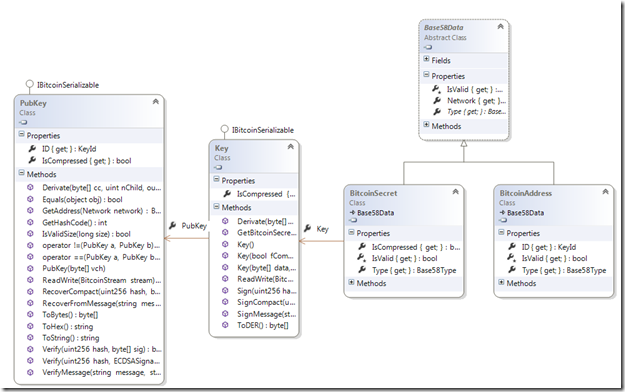Collapse the Methods section of Key class
The height and width of the screenshot is (392, 625).
point(216,207)
